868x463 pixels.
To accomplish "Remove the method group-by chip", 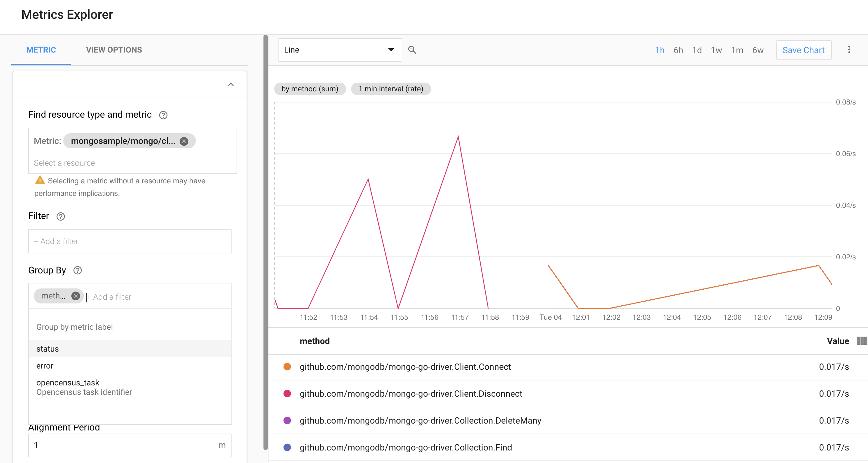I will pos(75,296).
